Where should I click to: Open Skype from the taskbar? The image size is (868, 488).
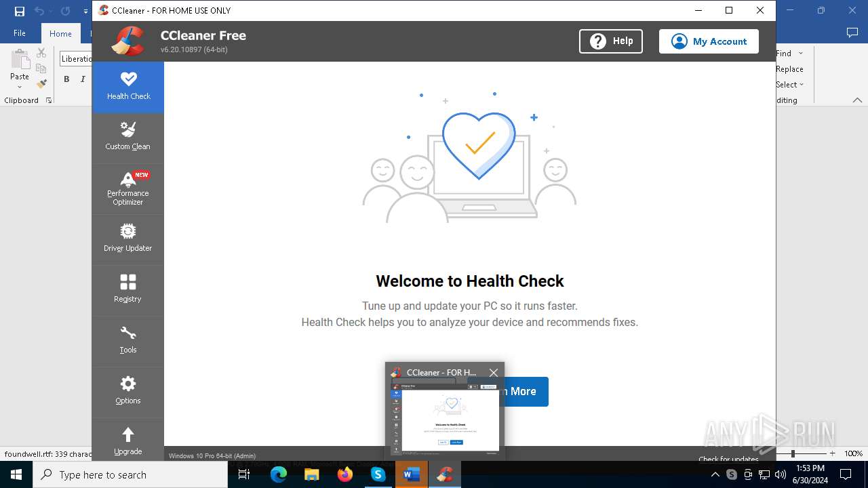378,474
